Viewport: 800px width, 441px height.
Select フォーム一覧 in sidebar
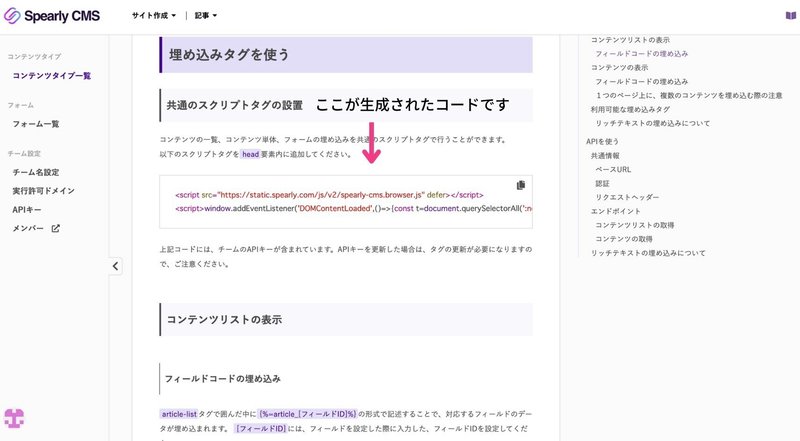pos(36,124)
